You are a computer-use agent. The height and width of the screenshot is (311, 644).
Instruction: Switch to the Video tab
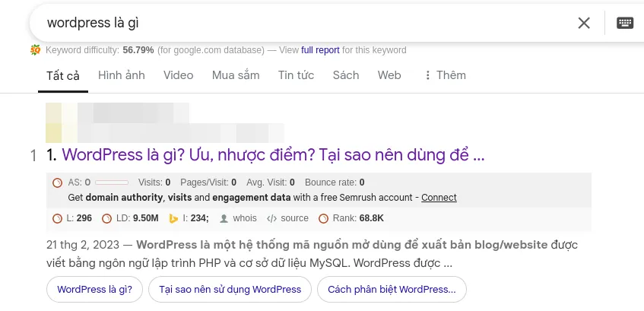(178, 75)
